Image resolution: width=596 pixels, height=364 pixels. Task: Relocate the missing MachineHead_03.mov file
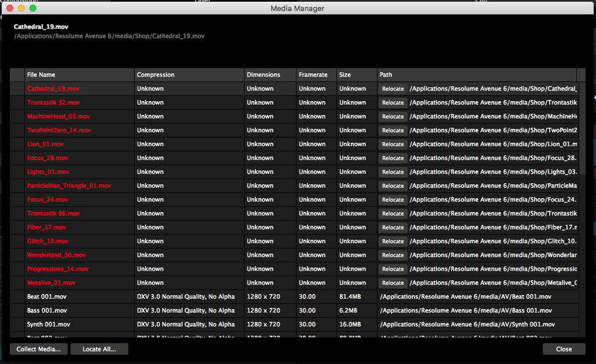coord(393,117)
